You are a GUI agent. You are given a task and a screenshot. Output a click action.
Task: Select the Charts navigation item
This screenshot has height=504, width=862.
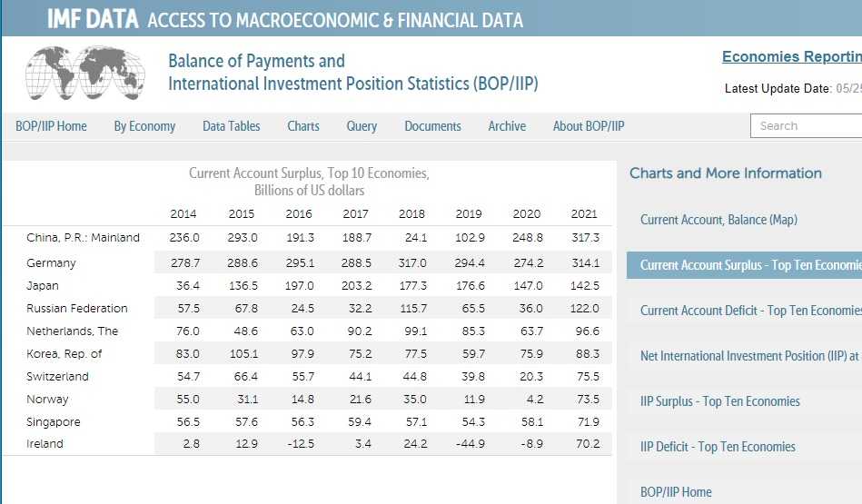[303, 126]
